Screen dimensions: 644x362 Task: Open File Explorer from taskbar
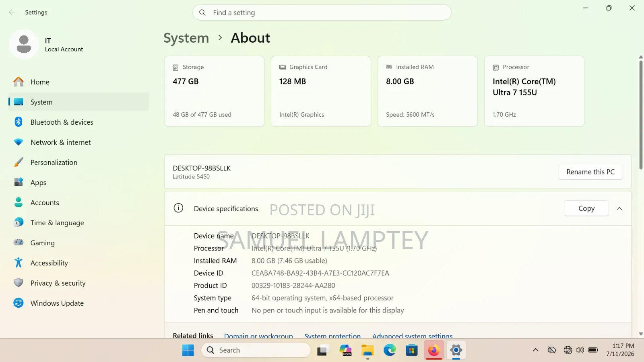367,350
